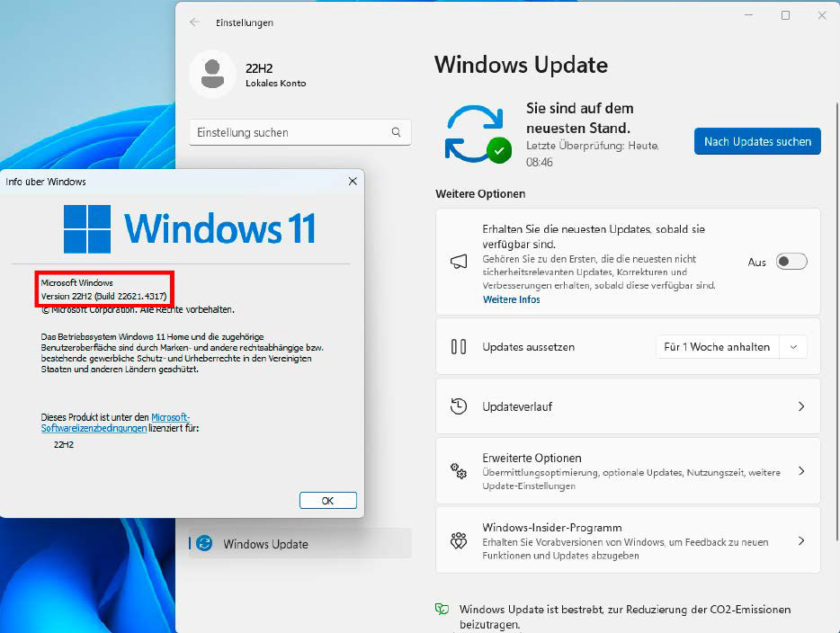This screenshot has height=633, width=840.
Task: Minimize the Einstellungen window
Action: pos(749,15)
